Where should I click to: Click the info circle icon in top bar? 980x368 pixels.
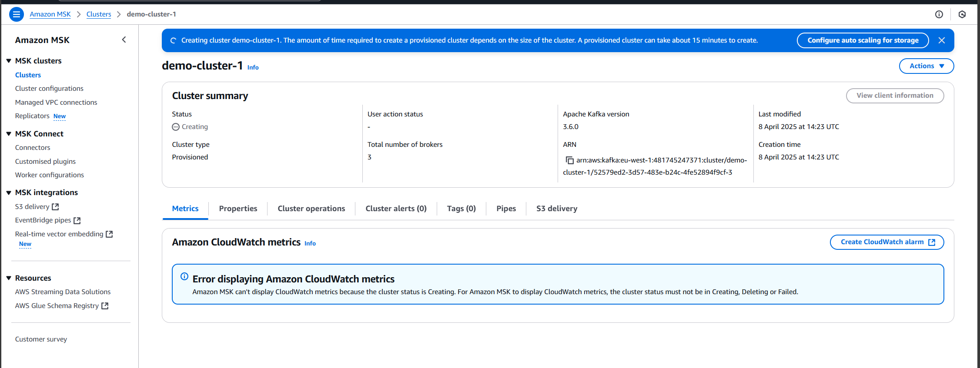pyautogui.click(x=939, y=14)
